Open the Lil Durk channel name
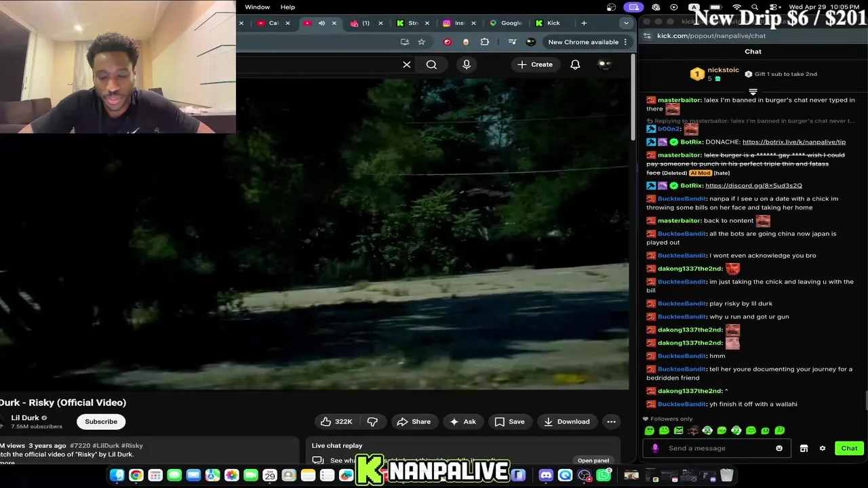 pos(25,418)
